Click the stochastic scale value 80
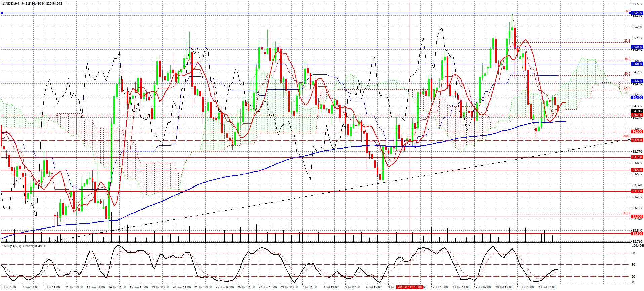This screenshot has height=291, width=644. pos(633,253)
